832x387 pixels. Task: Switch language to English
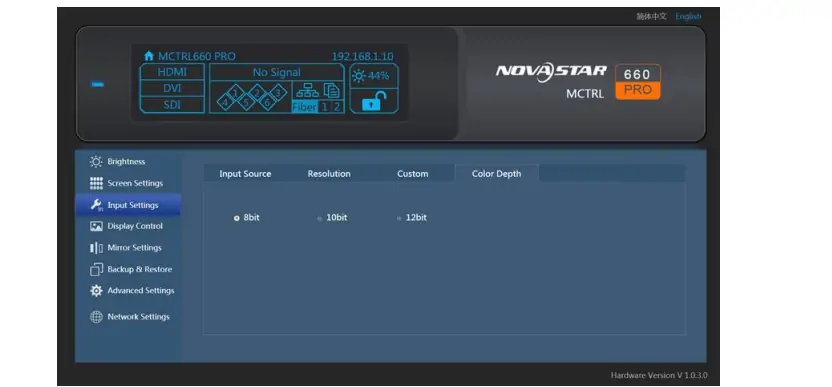(x=688, y=16)
